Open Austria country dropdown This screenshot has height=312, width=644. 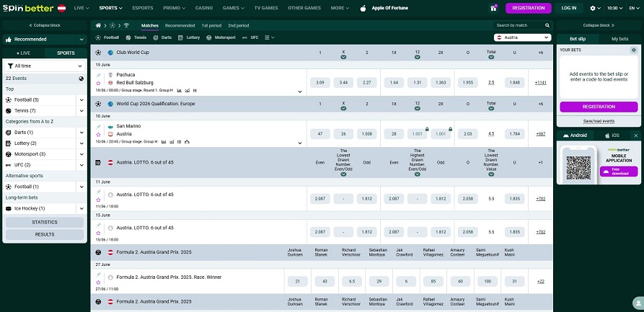click(522, 37)
